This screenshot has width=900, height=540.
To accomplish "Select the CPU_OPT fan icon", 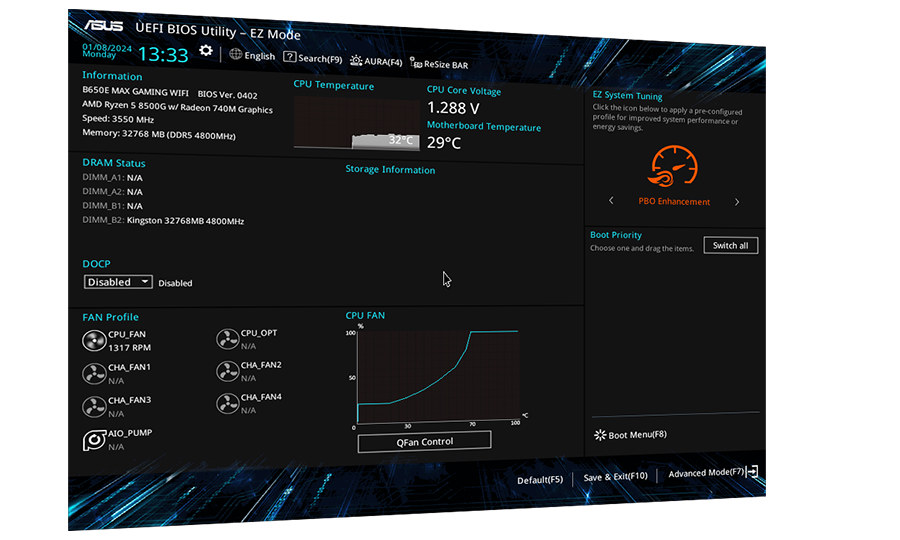I will click(x=227, y=339).
